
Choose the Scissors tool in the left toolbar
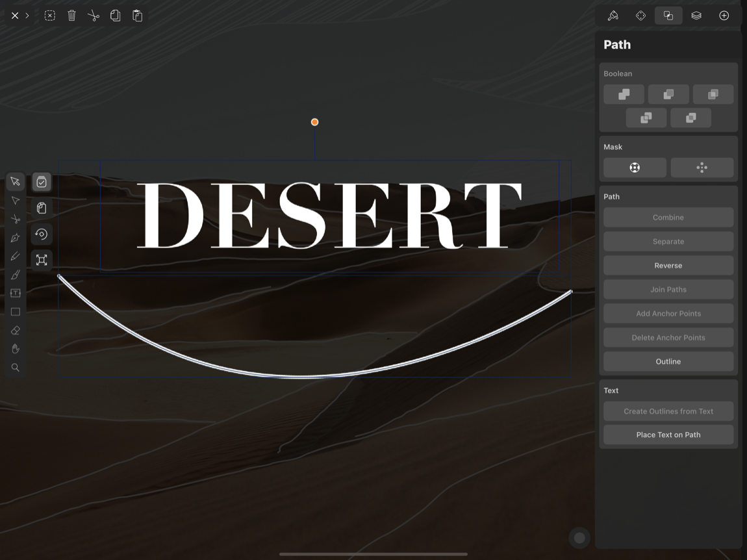coord(15,219)
